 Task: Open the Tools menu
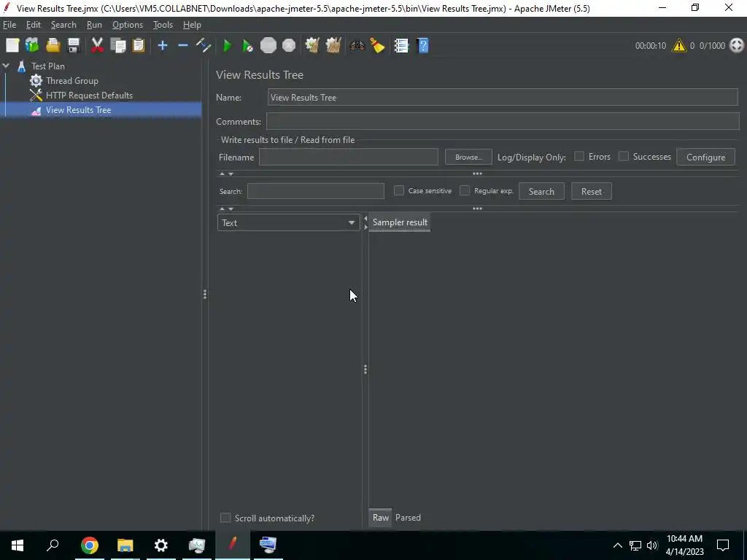click(163, 25)
